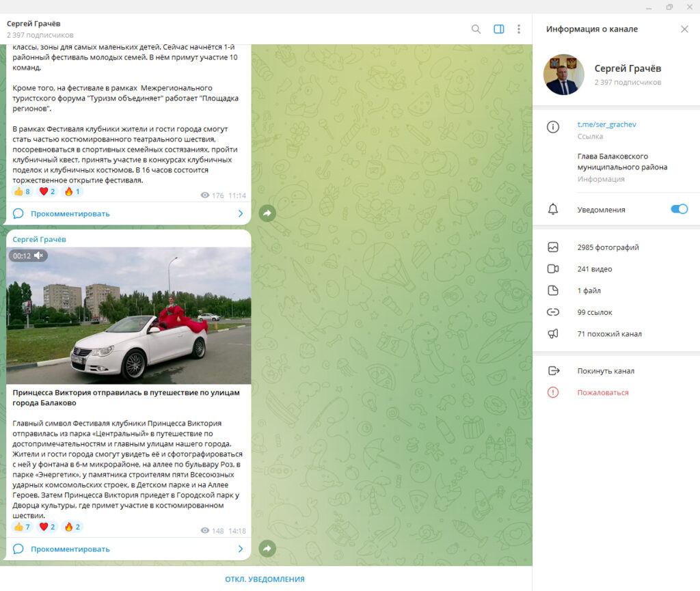
Task: Click the 11:14 post timestamp
Action: (x=237, y=195)
